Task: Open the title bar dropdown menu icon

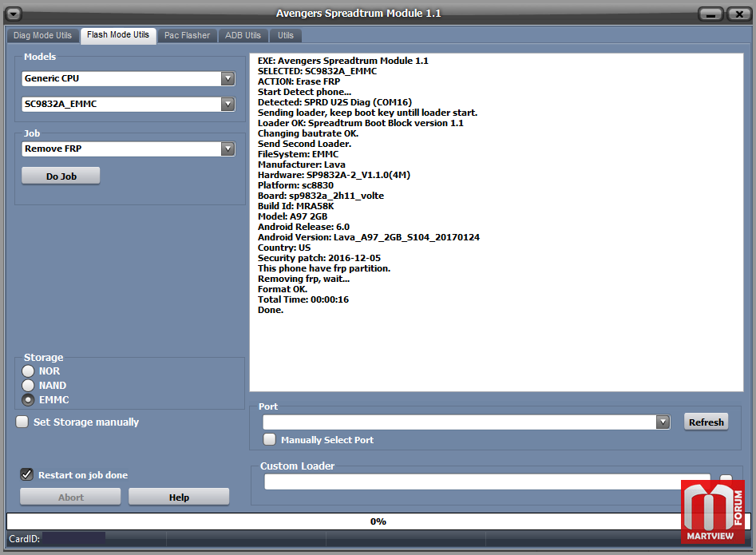Action: point(14,14)
